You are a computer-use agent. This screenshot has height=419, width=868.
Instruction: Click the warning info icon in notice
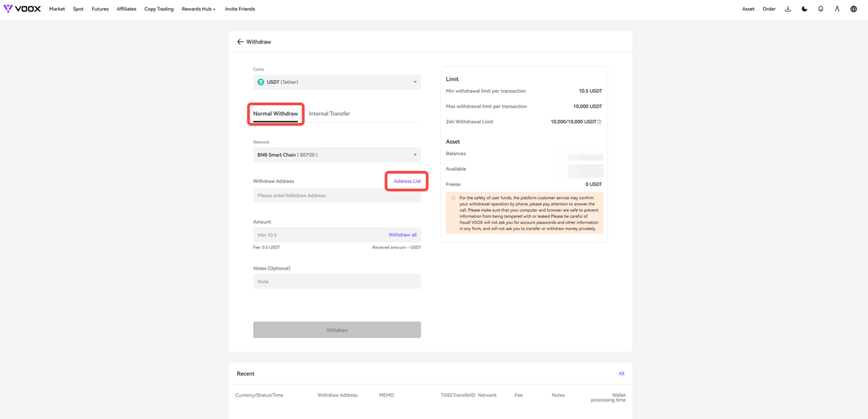[453, 198]
